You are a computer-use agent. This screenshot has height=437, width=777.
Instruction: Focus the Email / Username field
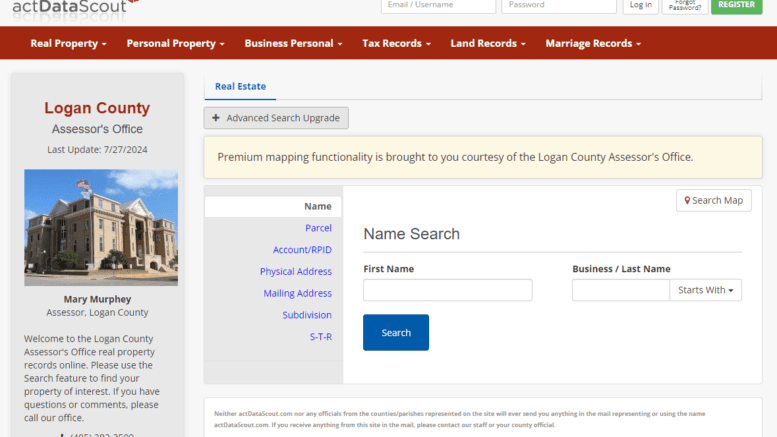(438, 5)
